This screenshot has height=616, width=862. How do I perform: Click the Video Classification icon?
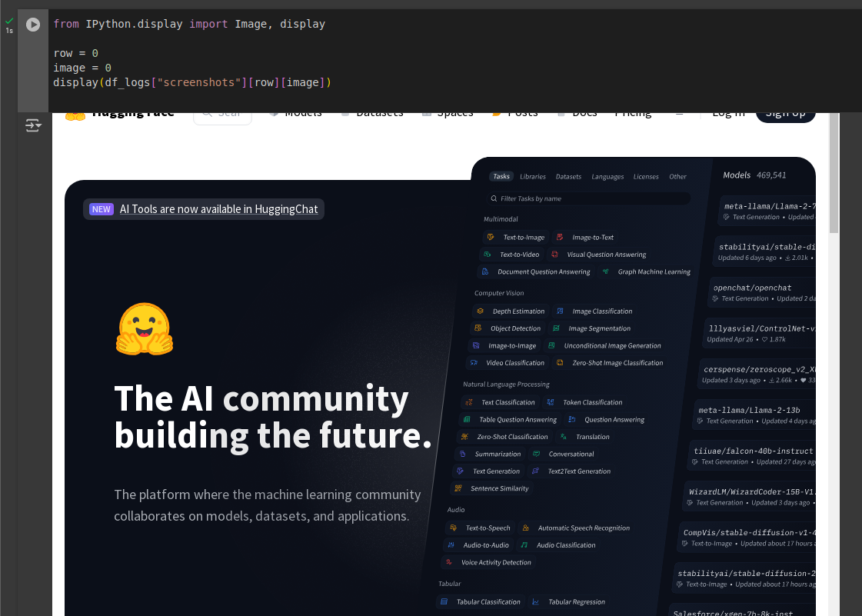(x=474, y=362)
